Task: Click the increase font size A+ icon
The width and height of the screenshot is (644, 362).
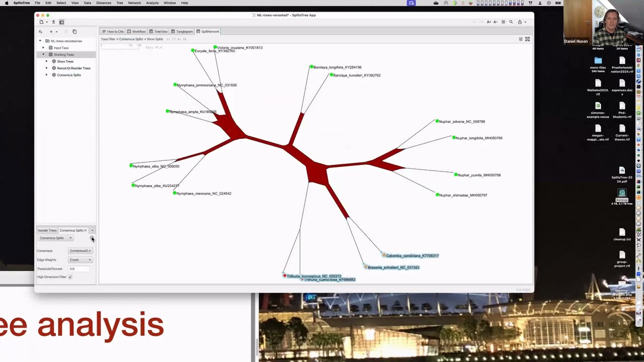Action: [x=489, y=22]
